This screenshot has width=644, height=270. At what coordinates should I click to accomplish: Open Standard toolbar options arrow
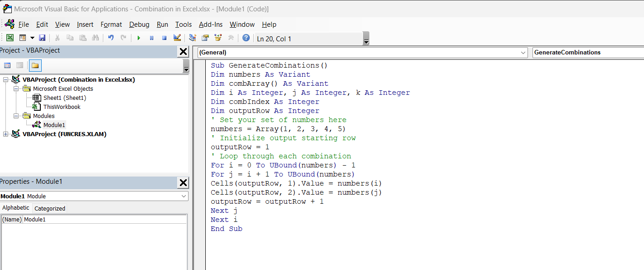coord(366,39)
